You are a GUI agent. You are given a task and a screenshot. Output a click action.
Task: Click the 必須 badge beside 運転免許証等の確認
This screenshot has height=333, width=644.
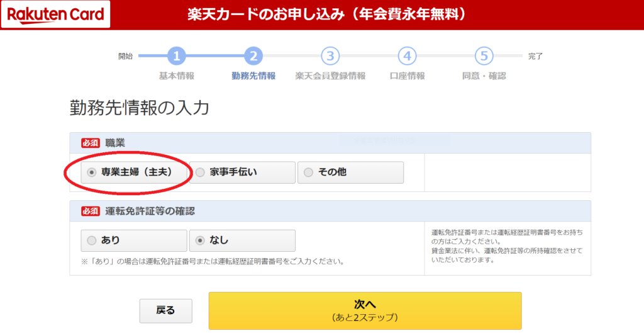91,212
